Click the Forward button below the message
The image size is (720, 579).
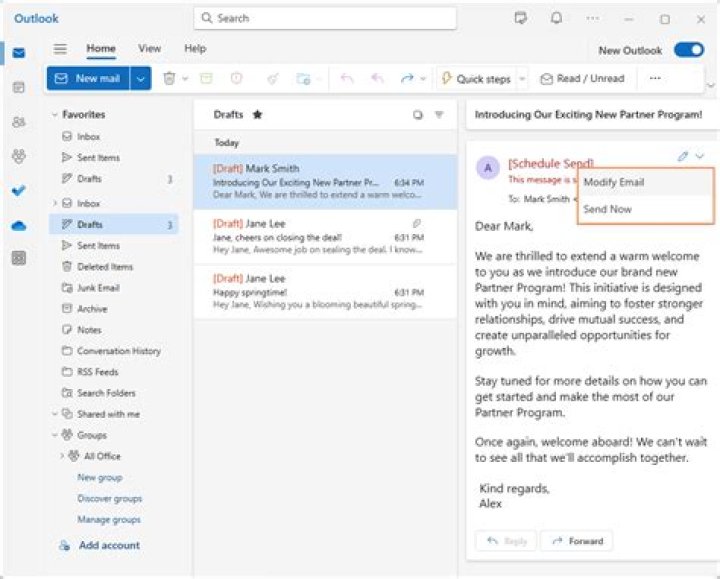pos(577,541)
